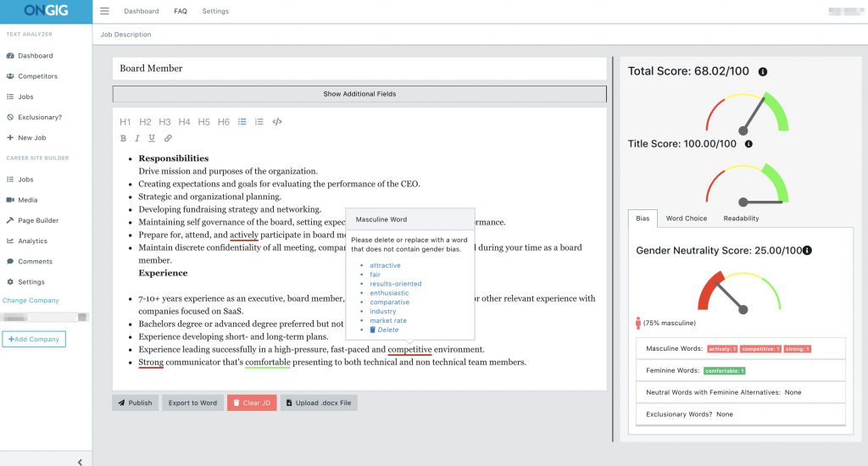Viewport: 868px width, 466px height.
Task: Apply H6 heading format
Action: [x=224, y=122]
